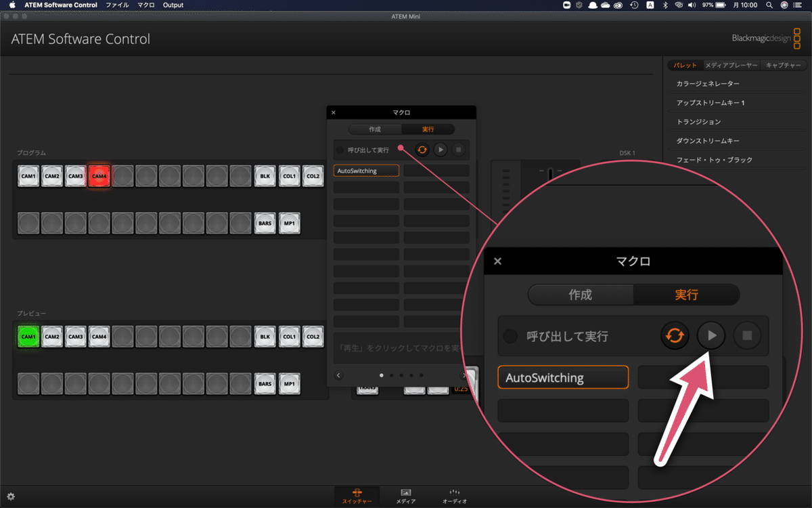The image size is (812, 508).
Task: Open the Output menu
Action: 173,5
